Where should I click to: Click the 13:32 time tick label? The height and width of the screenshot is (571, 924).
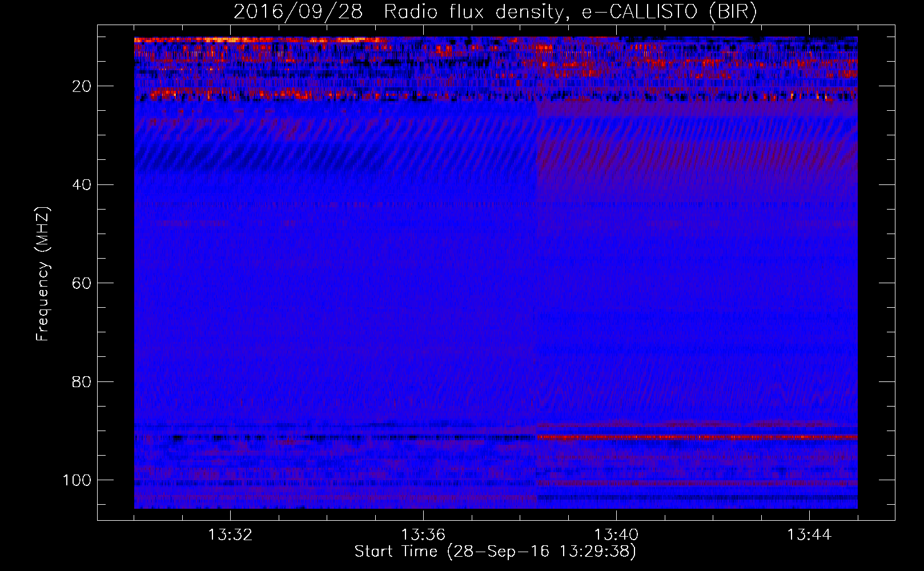pos(230,535)
